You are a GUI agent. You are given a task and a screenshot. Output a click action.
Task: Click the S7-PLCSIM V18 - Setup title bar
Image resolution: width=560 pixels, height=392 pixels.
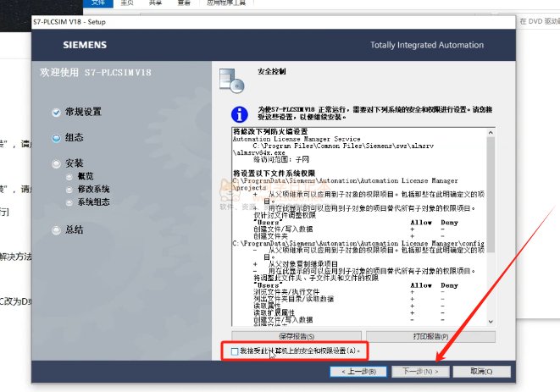click(273, 22)
